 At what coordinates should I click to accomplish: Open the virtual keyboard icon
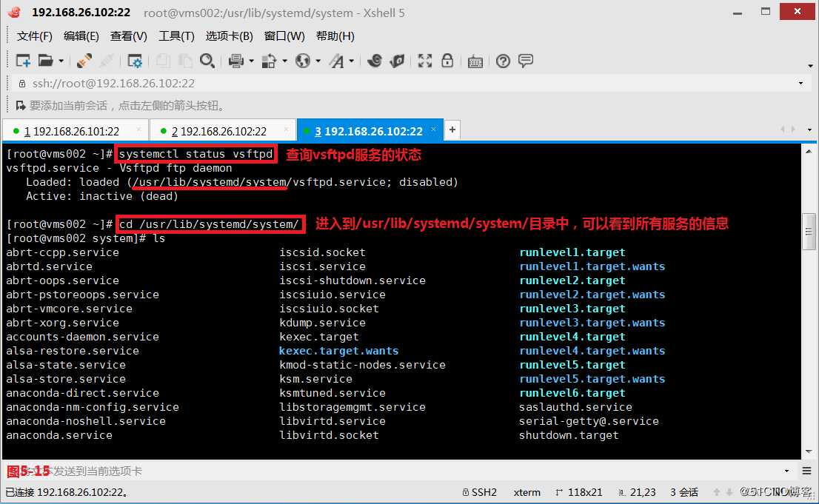pos(475,61)
